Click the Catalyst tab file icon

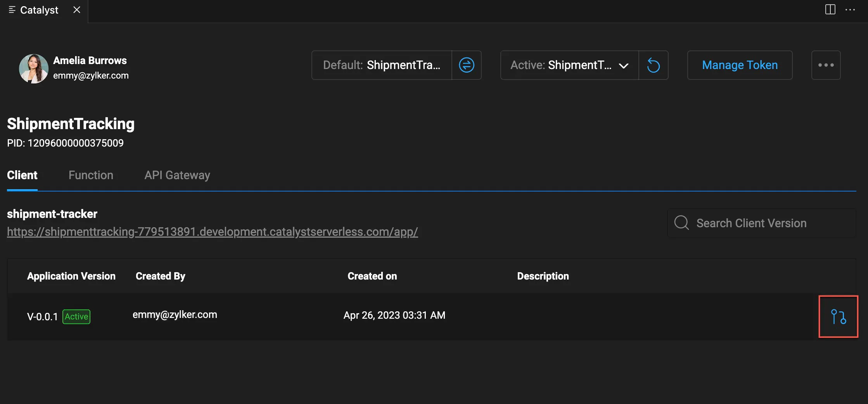tap(12, 10)
